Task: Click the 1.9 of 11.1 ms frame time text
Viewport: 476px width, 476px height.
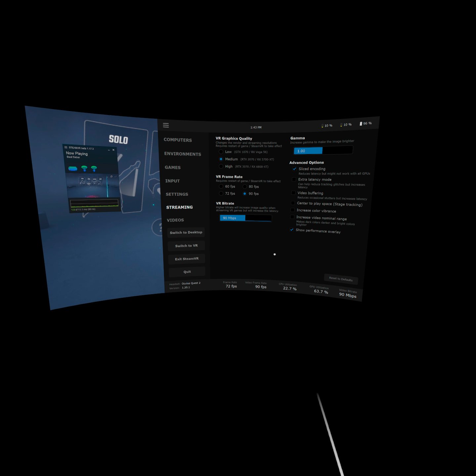Action: tap(83, 210)
